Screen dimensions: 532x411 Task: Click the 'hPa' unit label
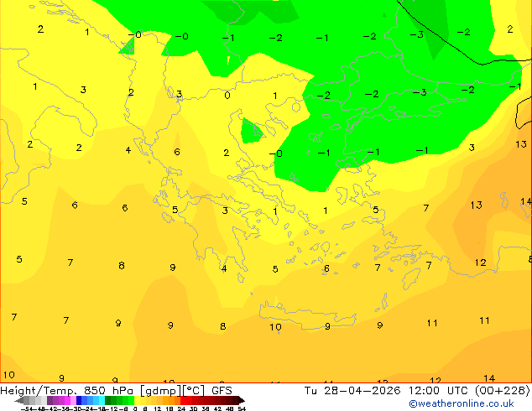(x=123, y=391)
